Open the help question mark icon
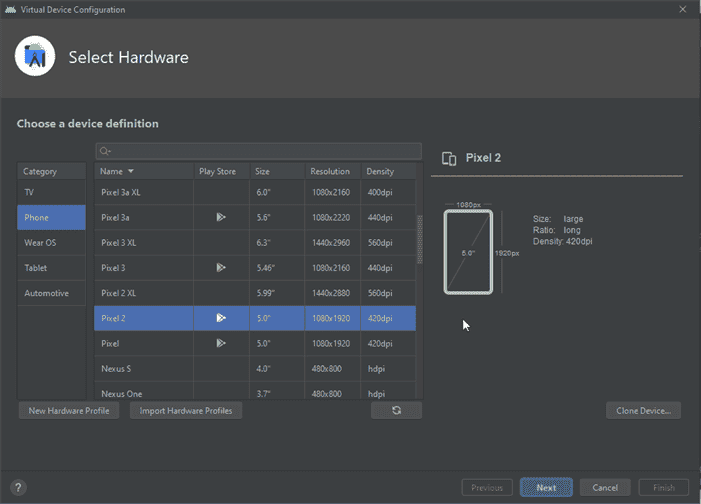 (18, 487)
